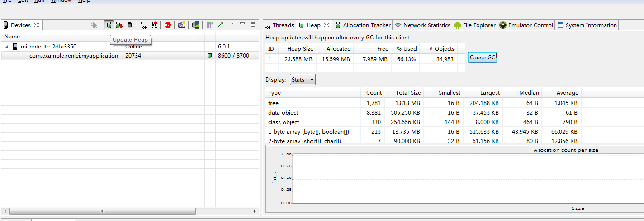
Task: Click the Heap Size column header
Action: coord(300,48)
